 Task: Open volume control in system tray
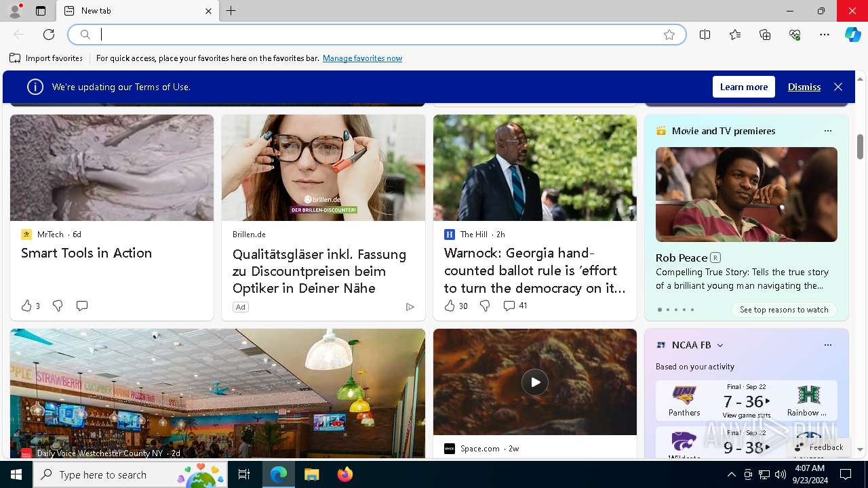click(781, 474)
